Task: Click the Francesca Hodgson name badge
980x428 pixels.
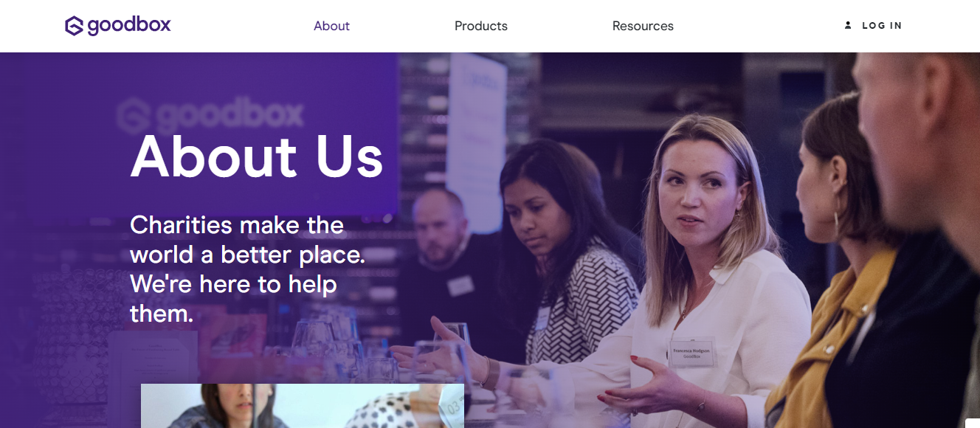Action: tap(691, 351)
